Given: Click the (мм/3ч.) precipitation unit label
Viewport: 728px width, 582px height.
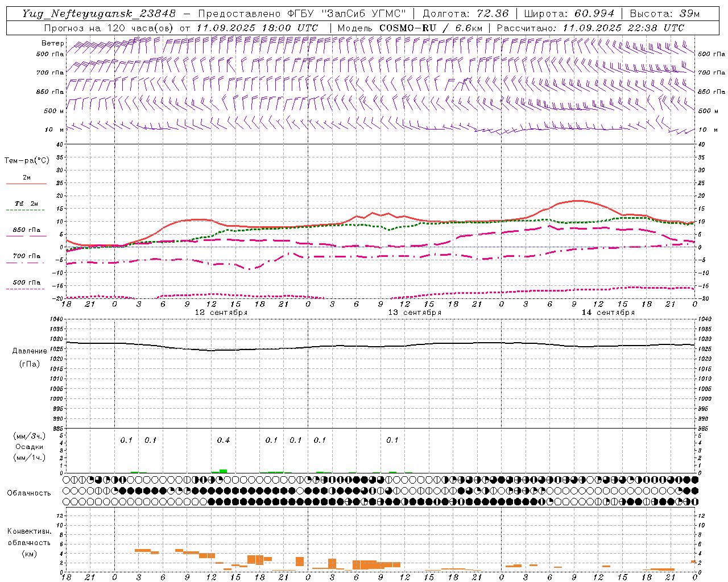Looking at the screenshot, I should (x=29, y=436).
